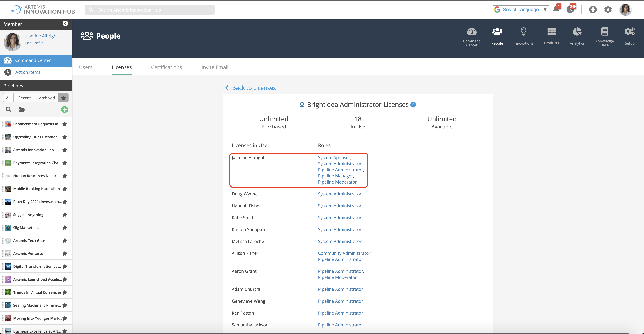The width and height of the screenshot is (644, 334).
Task: Click Katie Smith's System Administrator role
Action: pyautogui.click(x=339, y=218)
